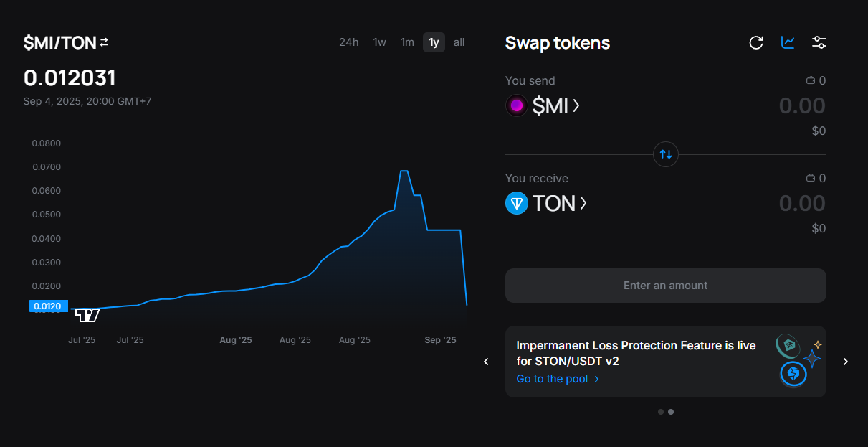
Task: Click the TON token logo
Action: click(x=517, y=204)
